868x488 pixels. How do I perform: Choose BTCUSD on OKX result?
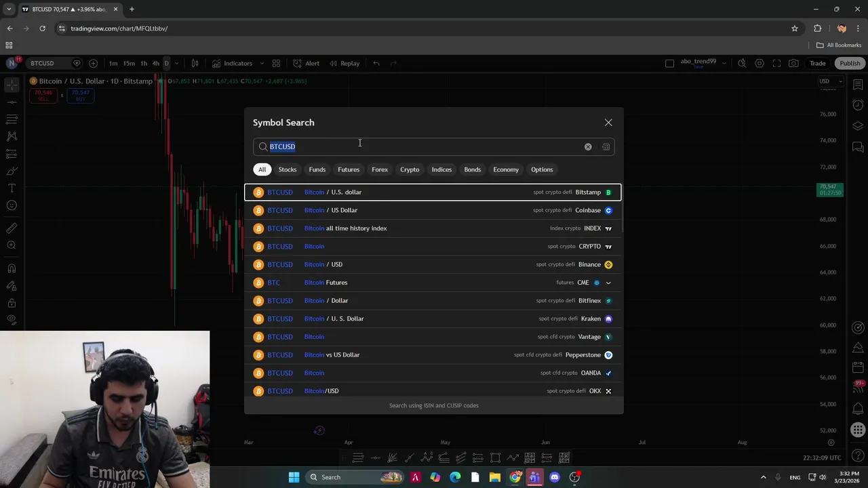click(x=433, y=391)
